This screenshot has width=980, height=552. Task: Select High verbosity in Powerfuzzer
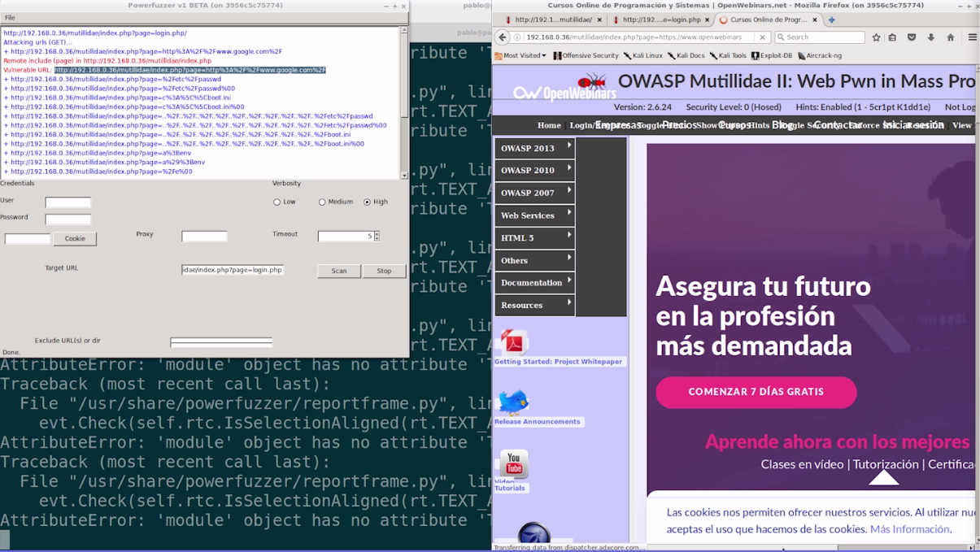point(367,202)
